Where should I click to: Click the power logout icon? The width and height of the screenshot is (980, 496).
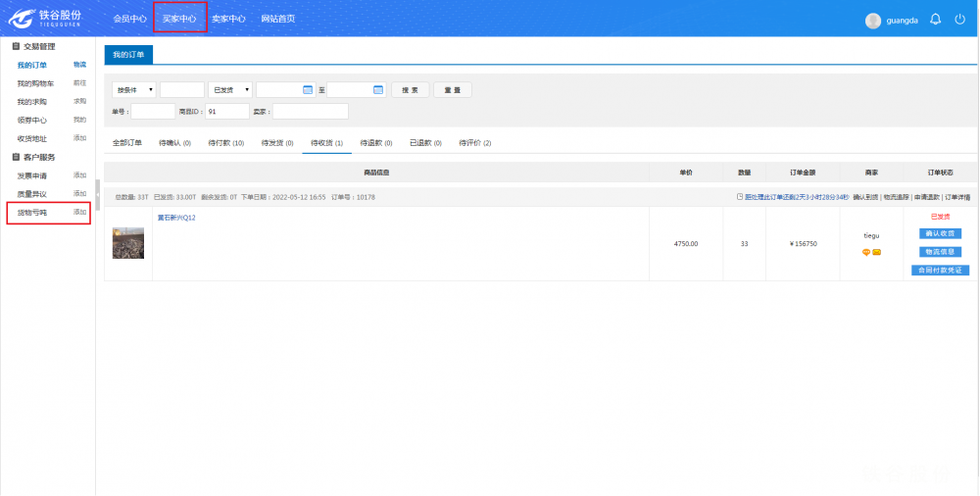(x=959, y=19)
